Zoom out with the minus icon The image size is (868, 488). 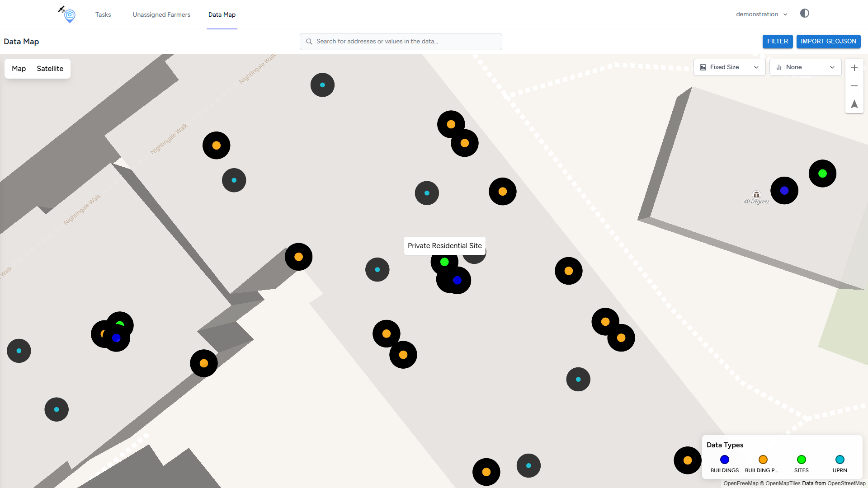point(854,86)
